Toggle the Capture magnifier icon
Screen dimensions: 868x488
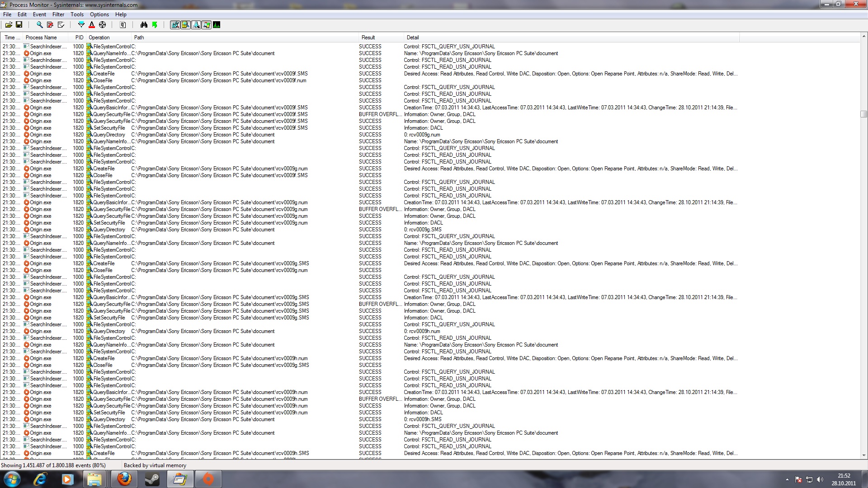(x=40, y=25)
